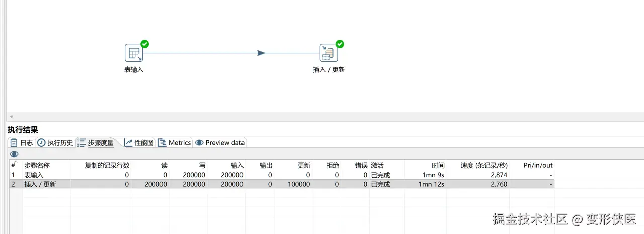Viewport: 644px width, 234px height.
Task: Click the hop arrow between the two steps
Action: [261, 53]
